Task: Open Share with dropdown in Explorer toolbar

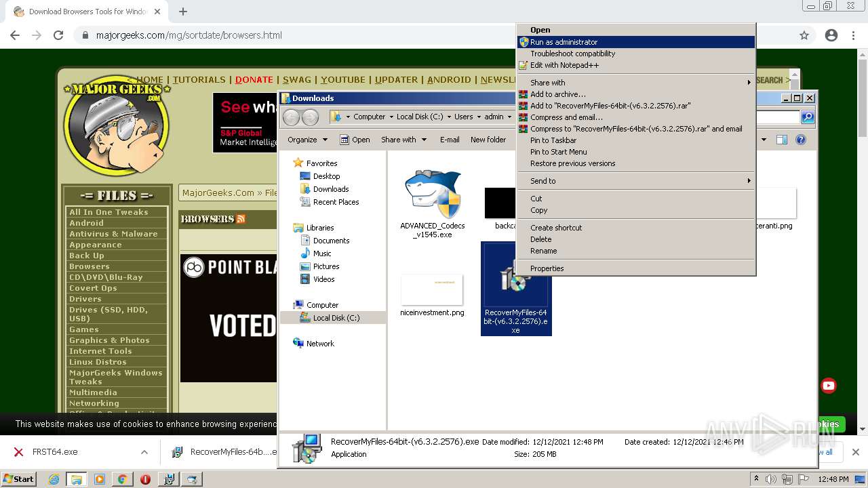Action: [x=404, y=140]
